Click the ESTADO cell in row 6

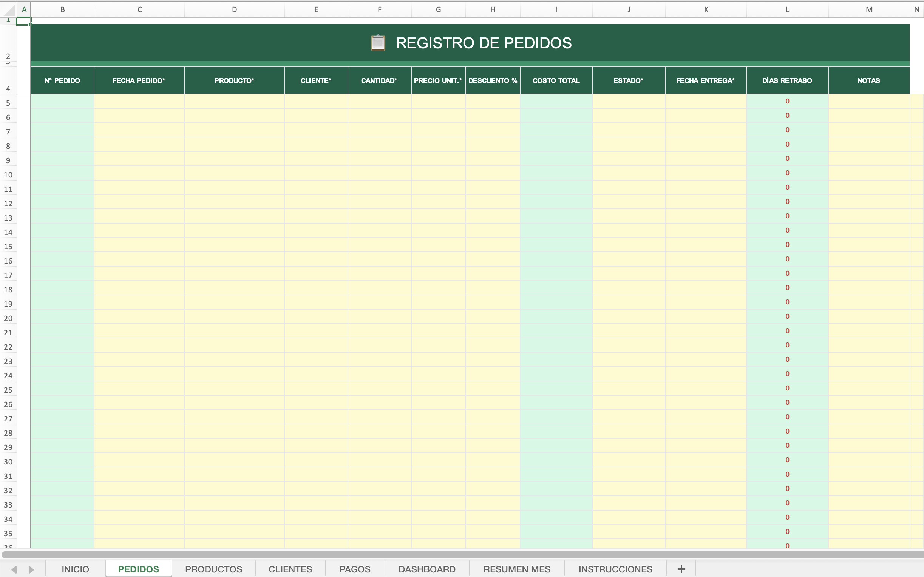629,116
